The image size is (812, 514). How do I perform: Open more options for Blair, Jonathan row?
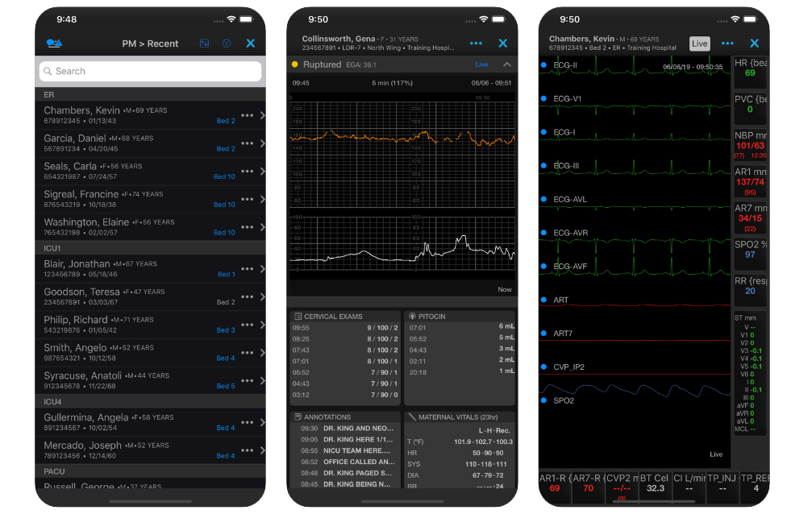tap(247, 269)
